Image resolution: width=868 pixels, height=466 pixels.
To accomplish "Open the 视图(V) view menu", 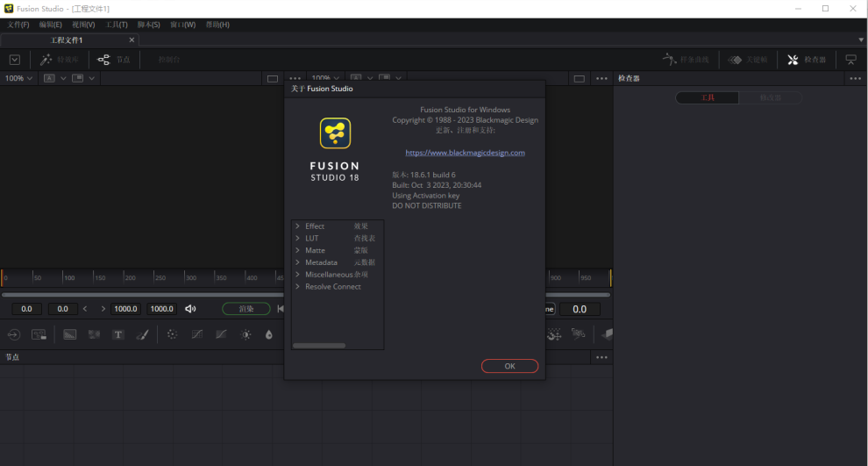I will (x=83, y=25).
